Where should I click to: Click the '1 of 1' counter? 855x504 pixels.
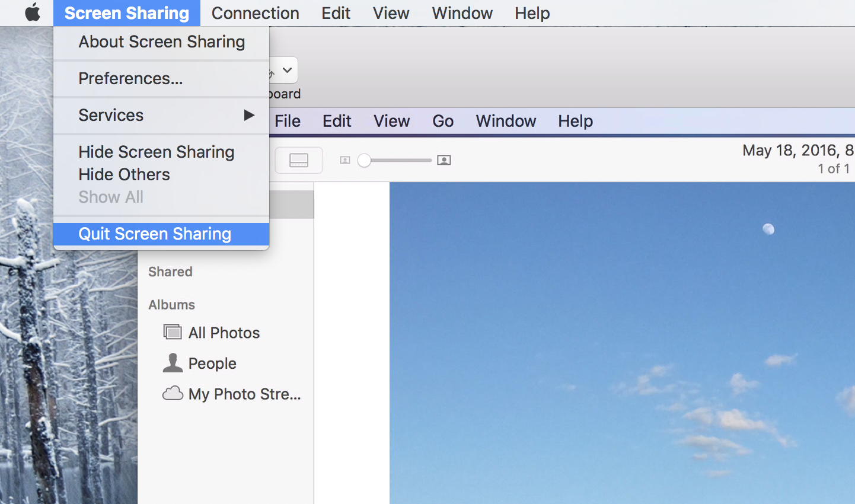point(834,169)
